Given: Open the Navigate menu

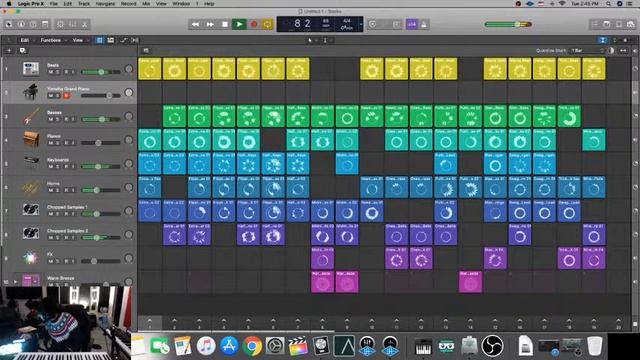Looking at the screenshot, I should click(x=105, y=4).
